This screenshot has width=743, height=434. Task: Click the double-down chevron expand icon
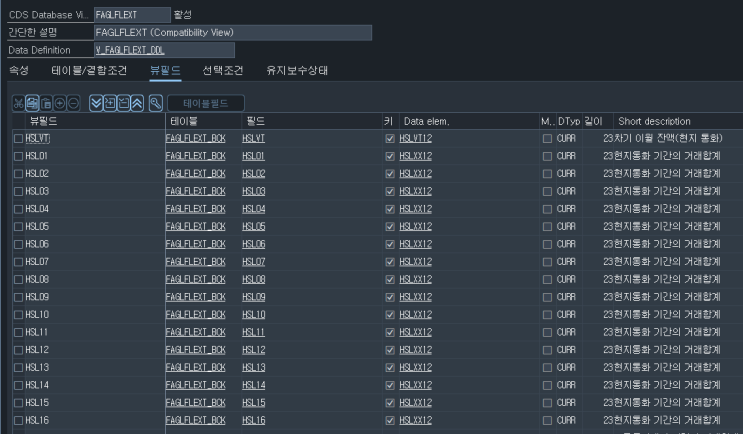click(96, 103)
